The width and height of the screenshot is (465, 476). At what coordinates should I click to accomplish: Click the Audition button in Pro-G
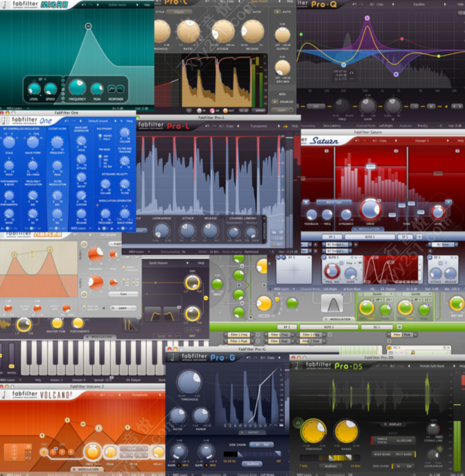click(252, 464)
